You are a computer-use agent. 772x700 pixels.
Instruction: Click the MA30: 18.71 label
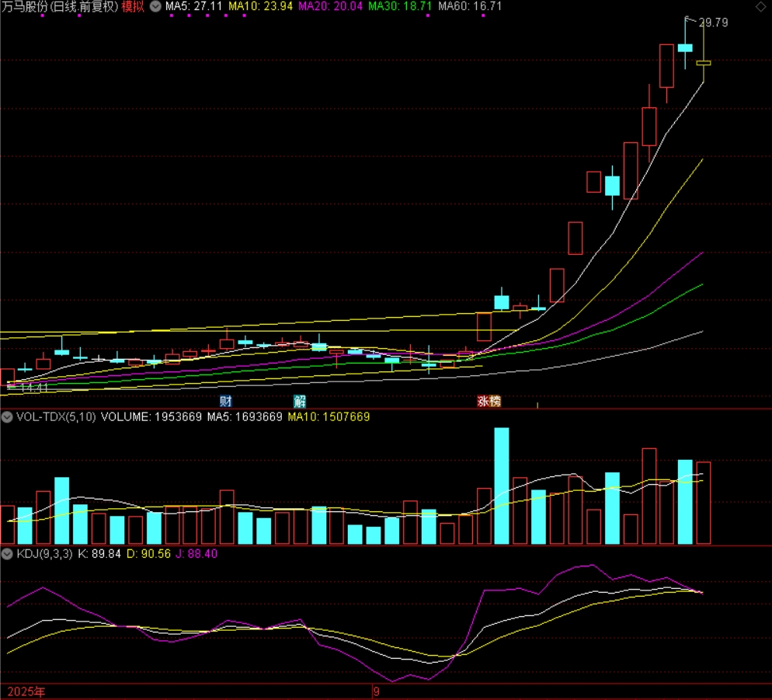tap(400, 6)
